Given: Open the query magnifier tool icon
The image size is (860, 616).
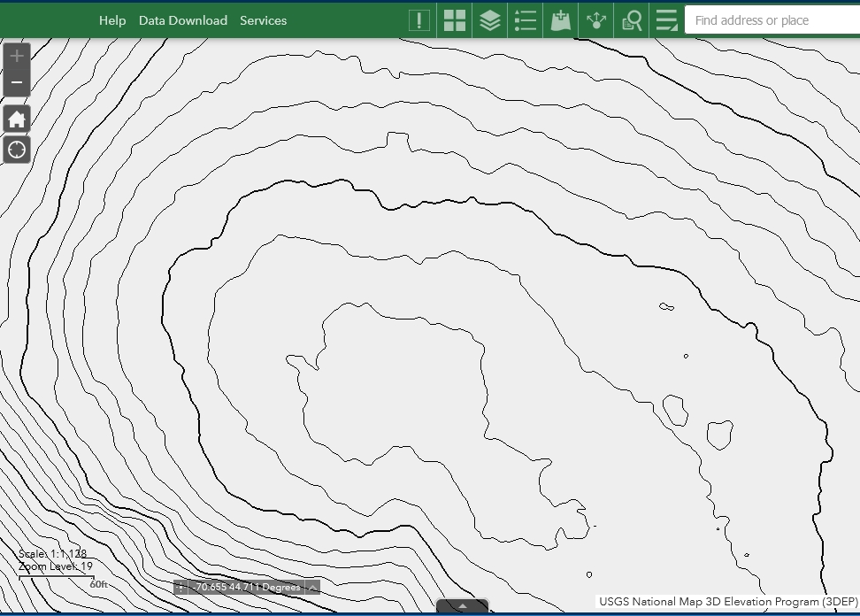Looking at the screenshot, I should click(x=632, y=20).
